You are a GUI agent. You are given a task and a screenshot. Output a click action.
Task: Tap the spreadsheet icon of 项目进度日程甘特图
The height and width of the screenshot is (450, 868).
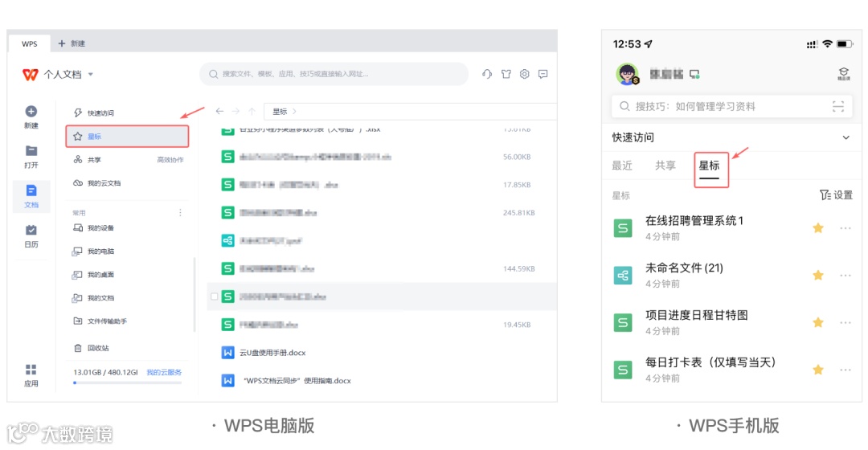pos(623,323)
